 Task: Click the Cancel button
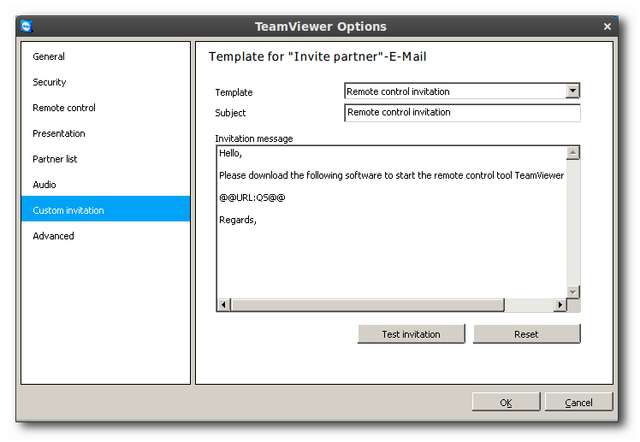579,402
